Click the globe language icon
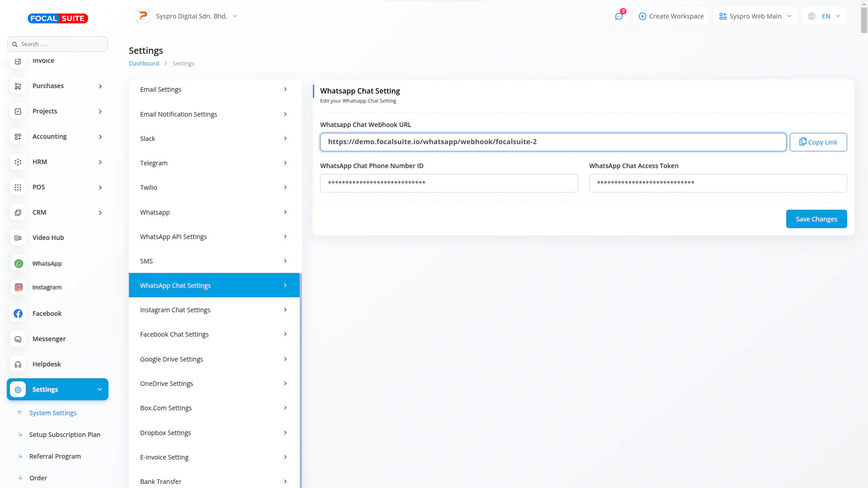 811,16
